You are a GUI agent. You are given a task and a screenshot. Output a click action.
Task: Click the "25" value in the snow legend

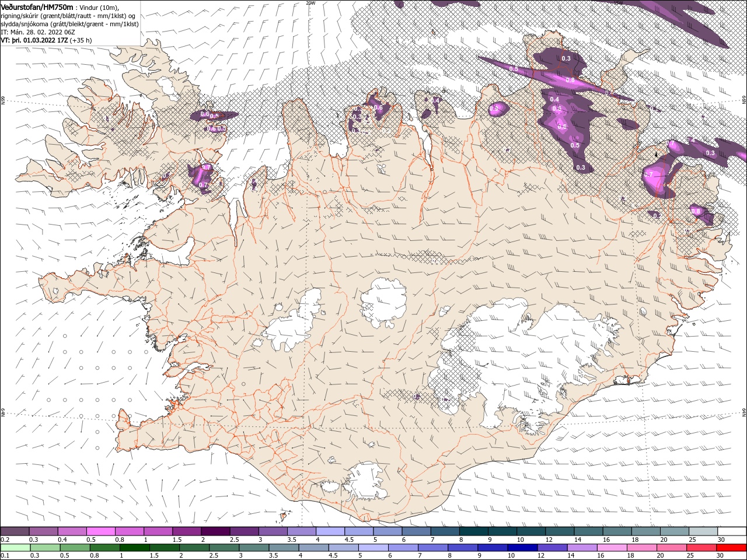[692, 540]
